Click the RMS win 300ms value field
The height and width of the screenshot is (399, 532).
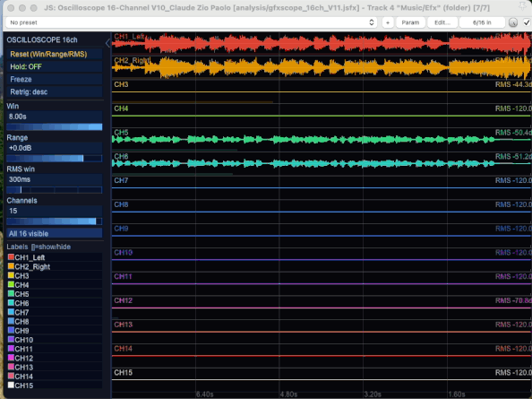[55, 179]
